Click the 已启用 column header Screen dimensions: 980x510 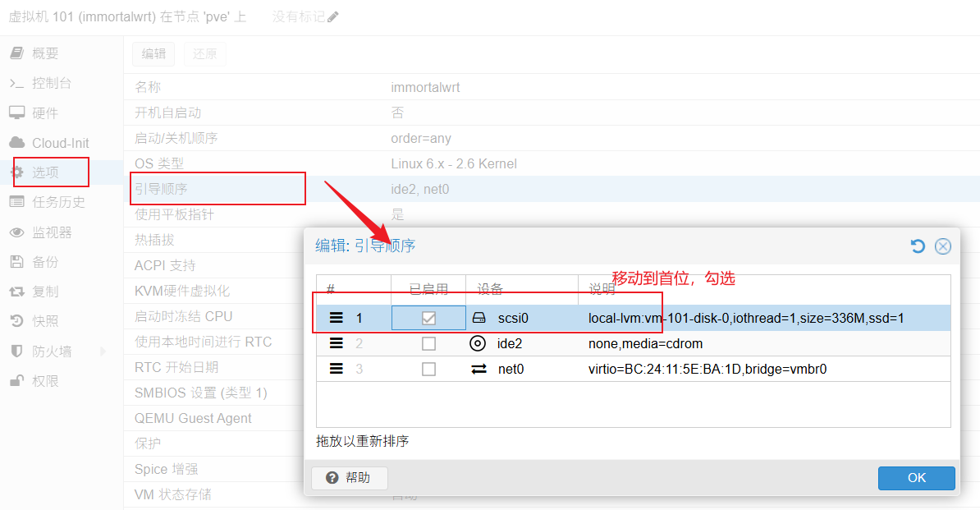click(428, 289)
